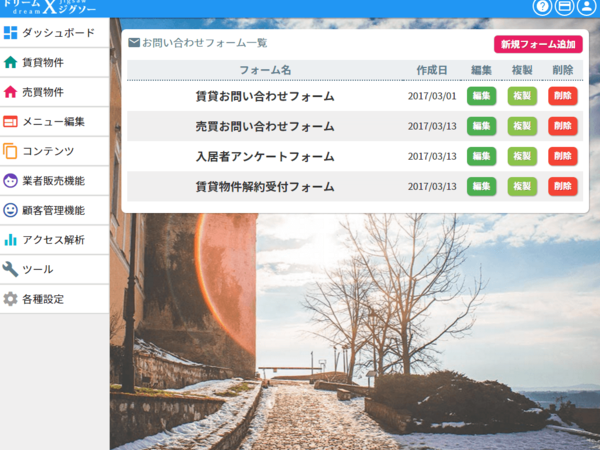
Task: Edit the 賃貸物件解約受付フォーム row
Action: (481, 186)
